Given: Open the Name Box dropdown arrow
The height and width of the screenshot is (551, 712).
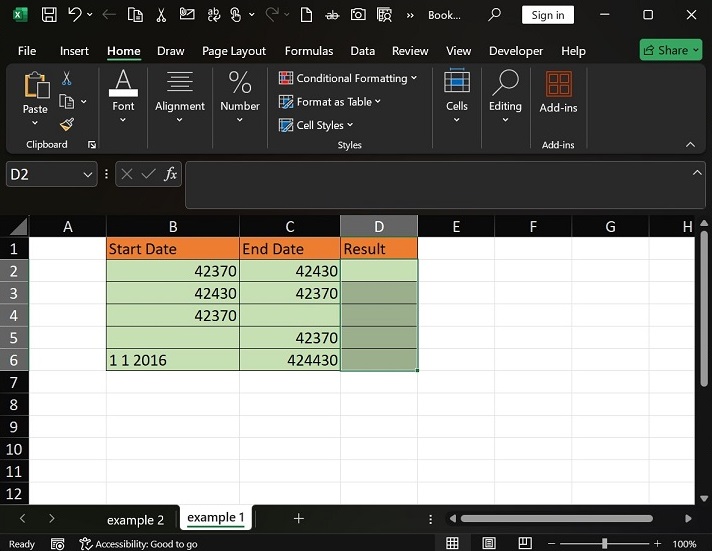Looking at the screenshot, I should pyautogui.click(x=87, y=174).
